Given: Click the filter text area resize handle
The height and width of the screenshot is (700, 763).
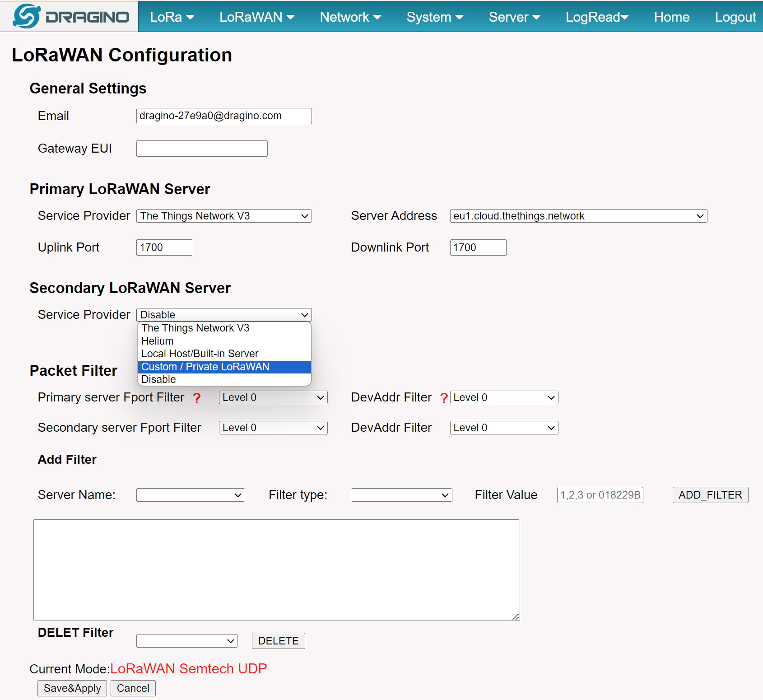Looking at the screenshot, I should (516, 617).
